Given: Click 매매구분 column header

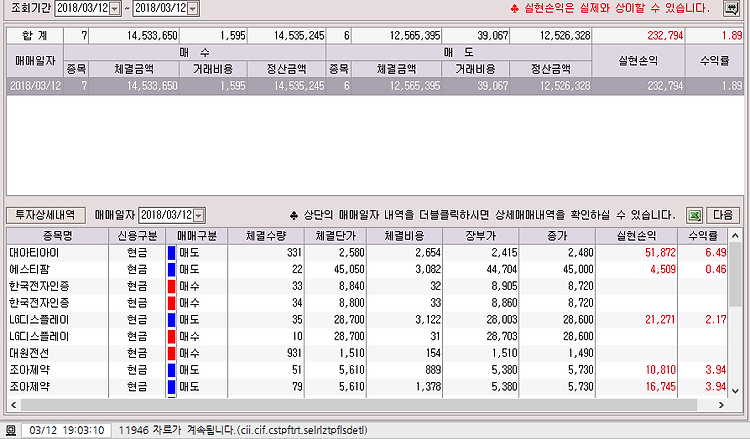Looking at the screenshot, I should click(x=197, y=236).
